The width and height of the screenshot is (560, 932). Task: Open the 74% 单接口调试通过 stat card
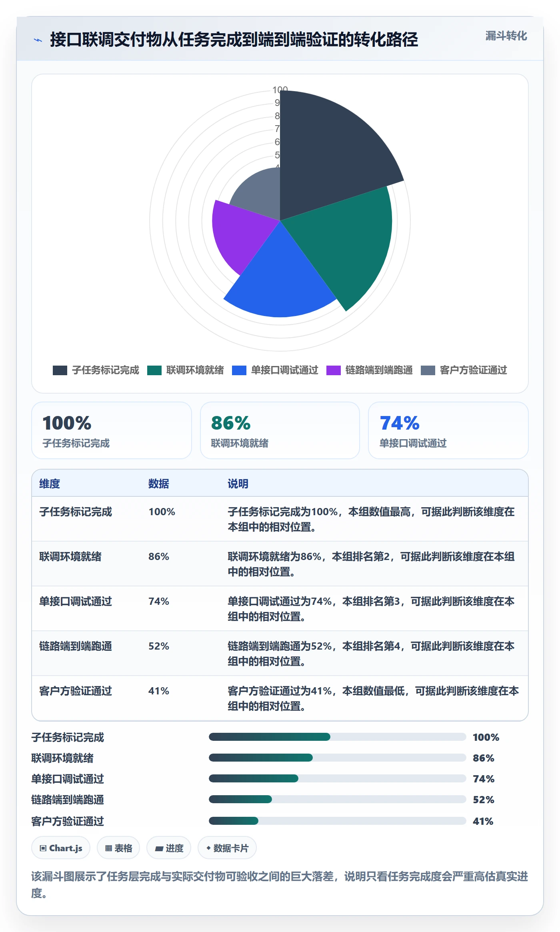click(x=448, y=430)
